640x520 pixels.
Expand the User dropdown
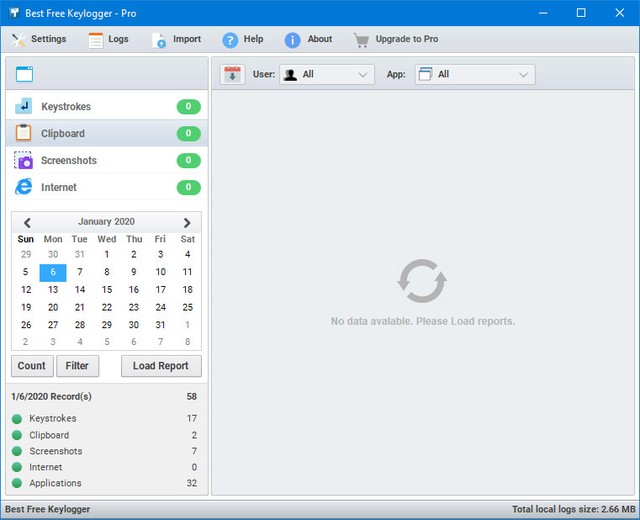pyautogui.click(x=327, y=75)
